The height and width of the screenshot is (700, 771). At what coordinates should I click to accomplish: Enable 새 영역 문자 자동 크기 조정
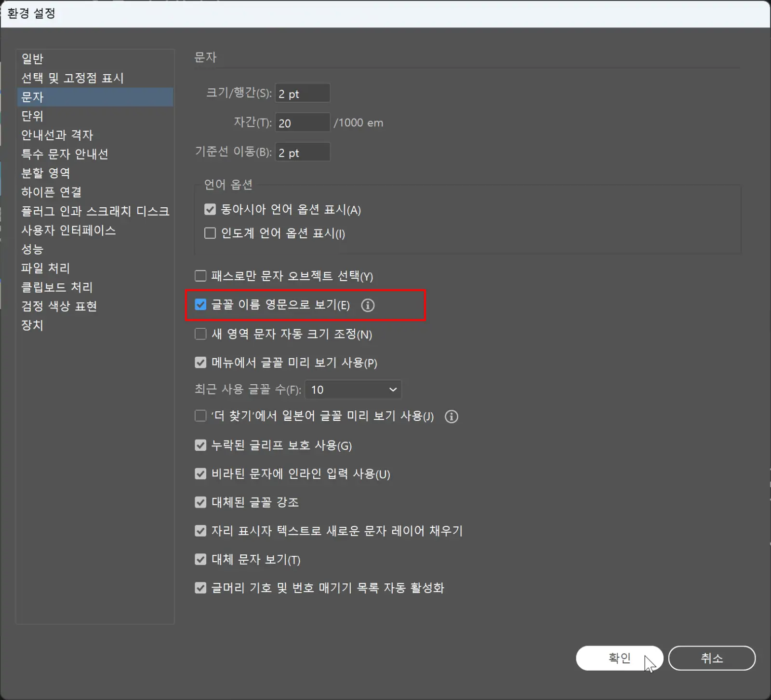(x=200, y=334)
